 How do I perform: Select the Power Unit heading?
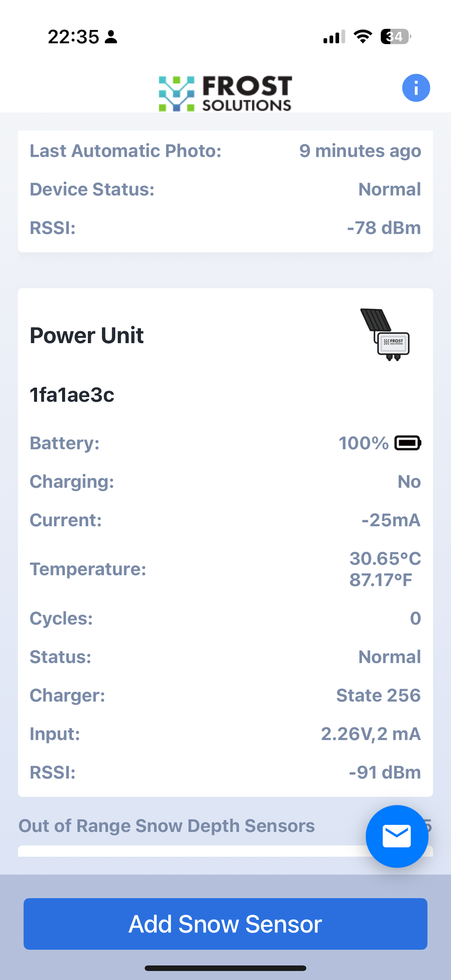(x=87, y=336)
